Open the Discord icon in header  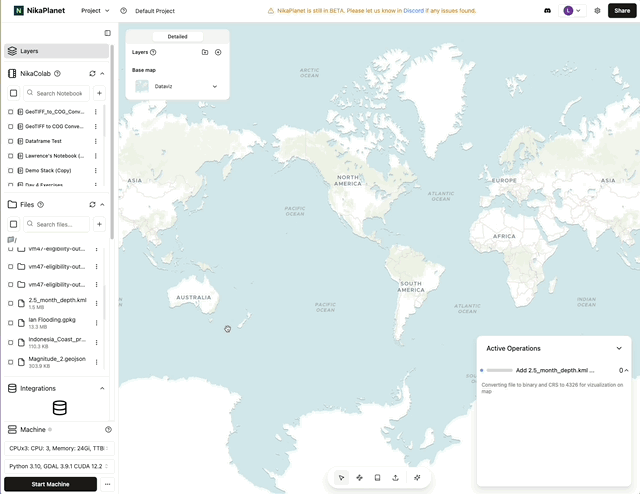point(547,11)
